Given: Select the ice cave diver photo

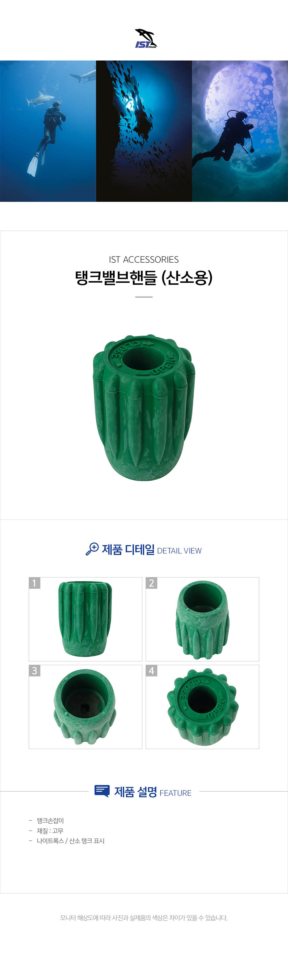Looking at the screenshot, I should [x=240, y=131].
